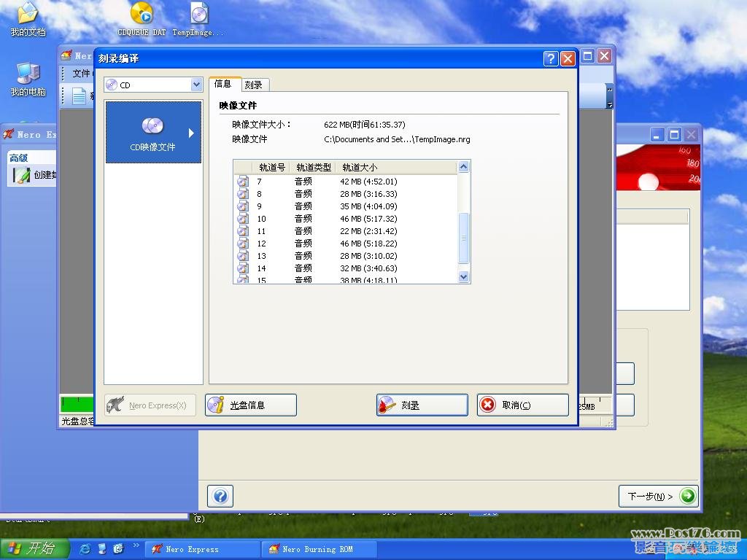Screen dimensions: 747x560
Task: Click the 取消(C) cancel button
Action: [x=522, y=405]
